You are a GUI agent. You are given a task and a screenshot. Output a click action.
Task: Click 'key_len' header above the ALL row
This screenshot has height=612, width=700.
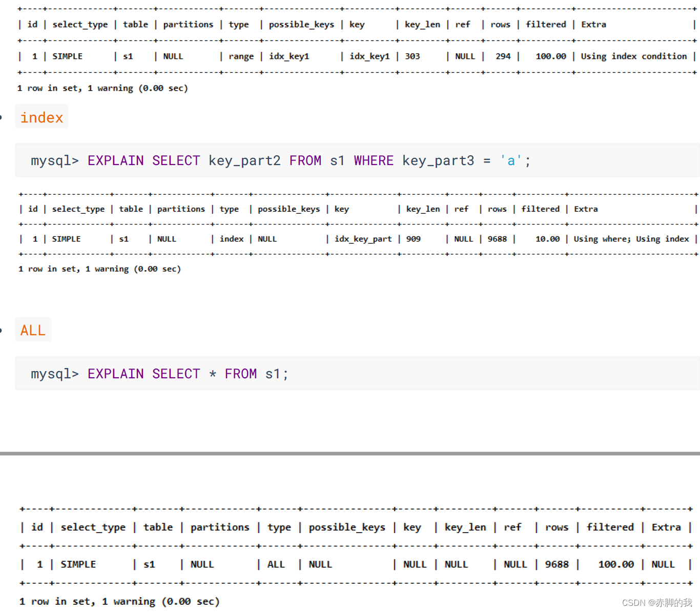point(465,527)
